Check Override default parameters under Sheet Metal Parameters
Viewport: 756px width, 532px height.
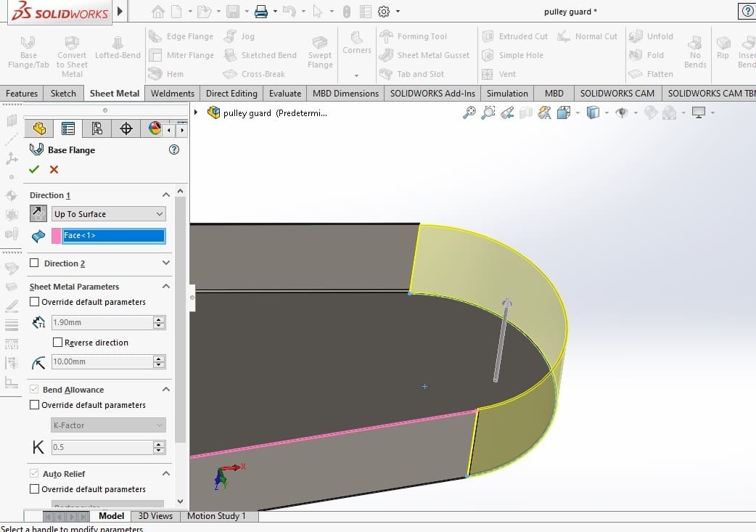pyautogui.click(x=34, y=301)
